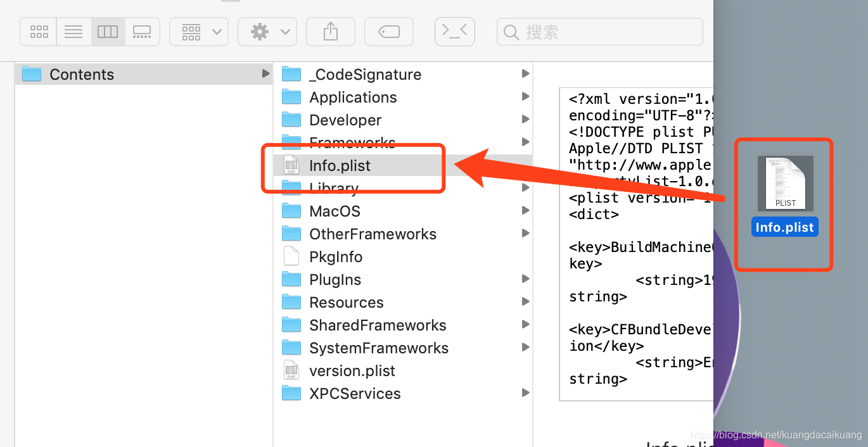Viewport: 868px width, 447px height.
Task: Click the Resources folder icon
Action: coord(291,302)
